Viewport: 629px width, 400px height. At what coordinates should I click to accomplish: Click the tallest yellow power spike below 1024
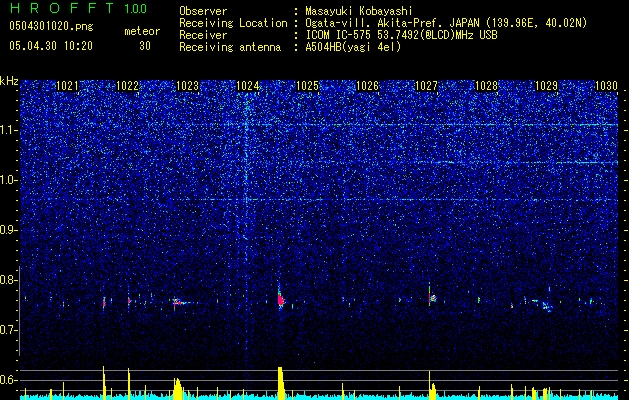[280, 383]
